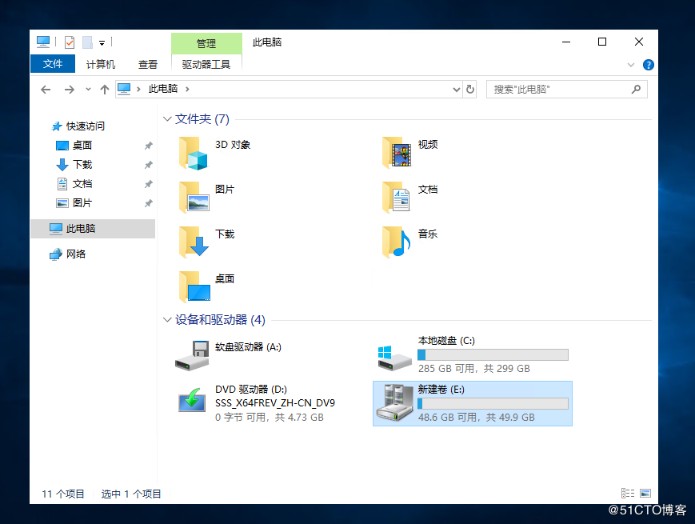Click the 管理 contextual tab header

click(x=206, y=43)
